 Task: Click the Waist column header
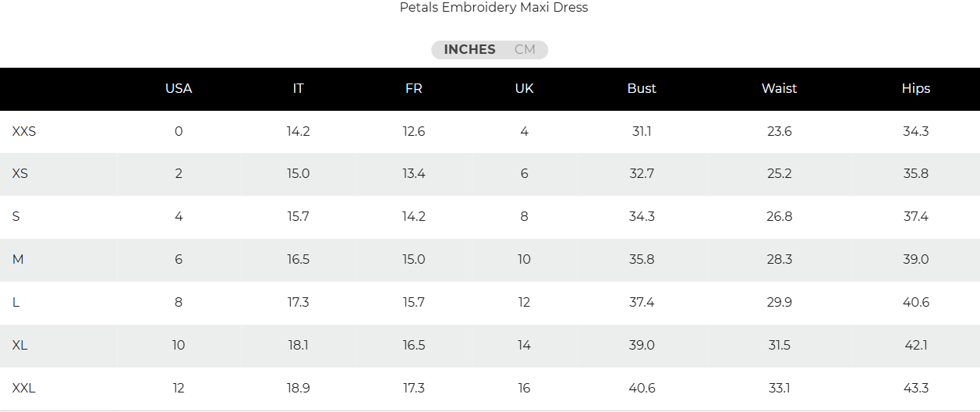779,89
